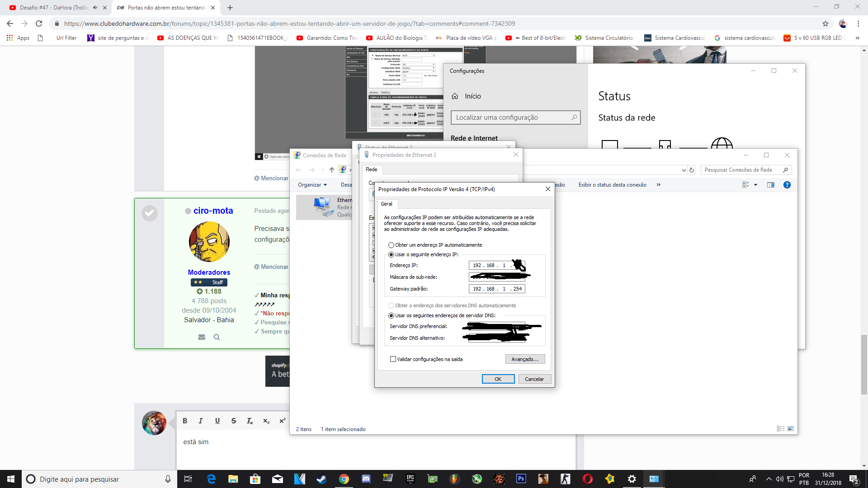Show more toolbar commands chevron in Conexões de Rede

pos(659,185)
